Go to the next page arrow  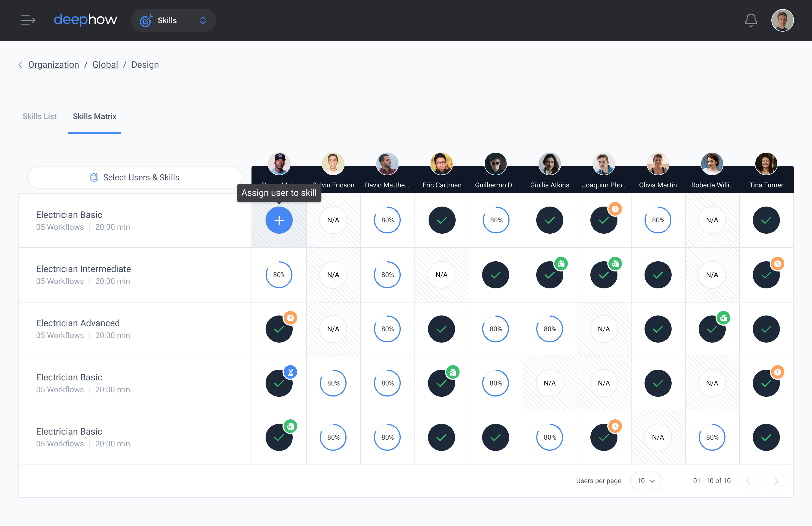point(776,481)
